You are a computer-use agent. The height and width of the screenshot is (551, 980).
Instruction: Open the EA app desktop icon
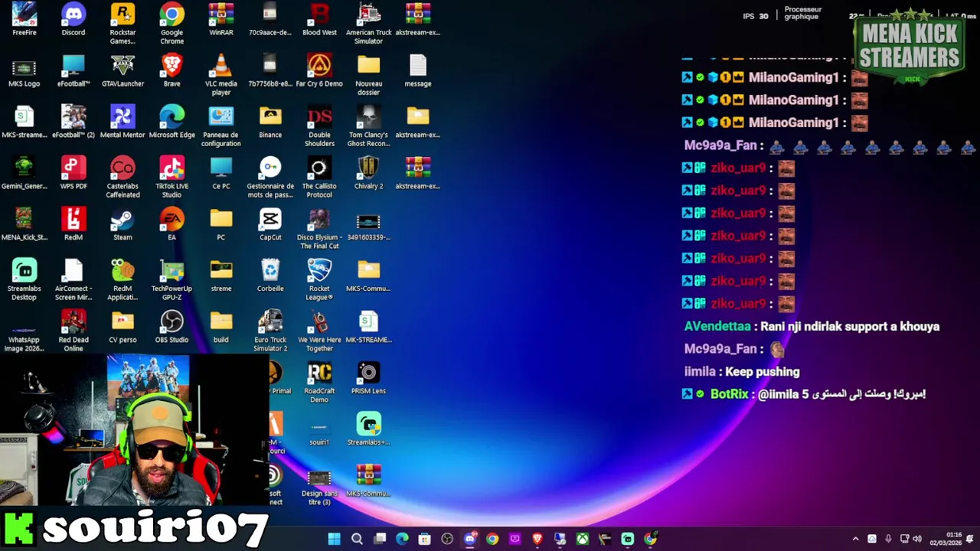(171, 224)
